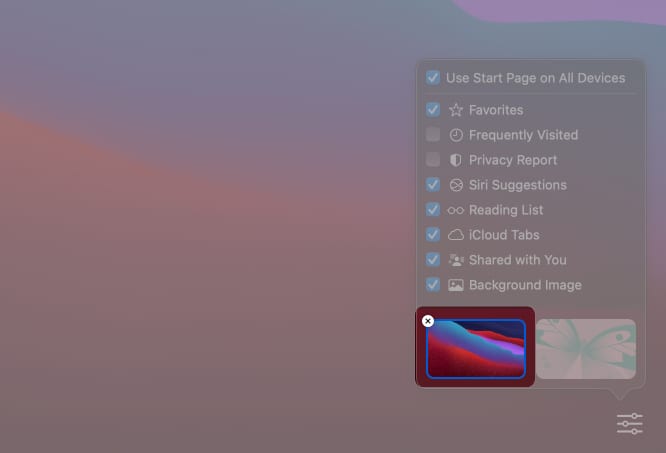The height and width of the screenshot is (453, 666).
Task: Uncheck Use Start Page on All Devices
Action: click(x=433, y=78)
